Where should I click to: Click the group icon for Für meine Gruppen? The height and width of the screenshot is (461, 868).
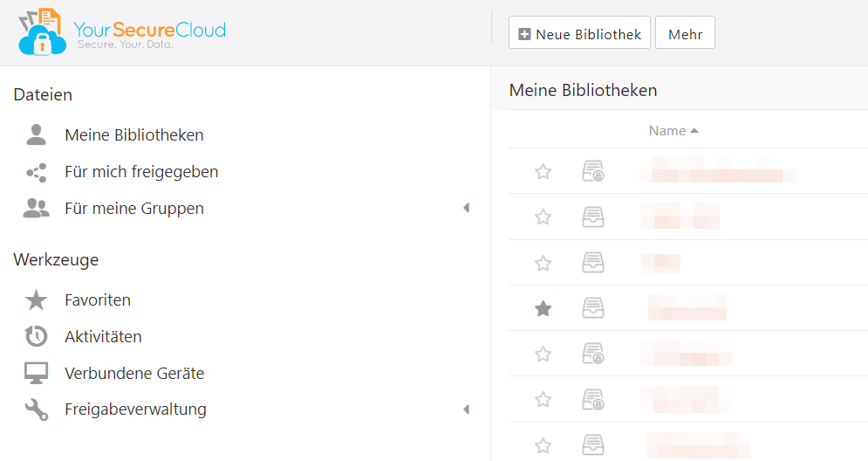point(37,209)
